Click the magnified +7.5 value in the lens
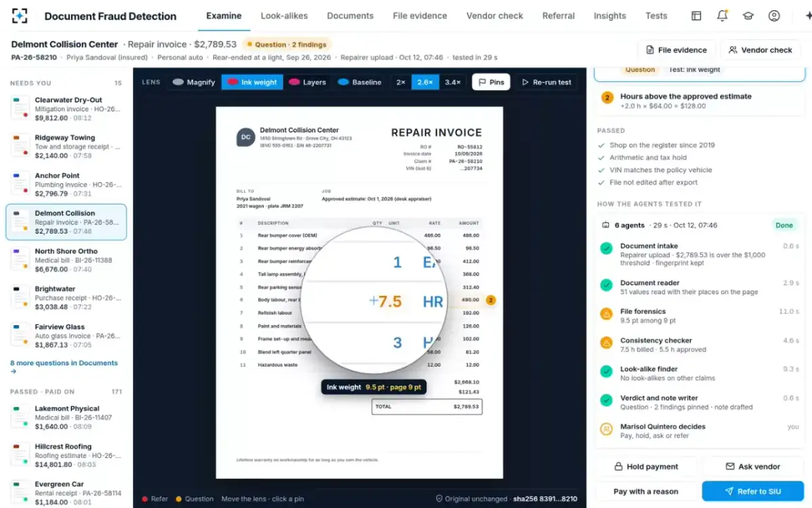Screen dimensions: 812x508 tap(386, 302)
